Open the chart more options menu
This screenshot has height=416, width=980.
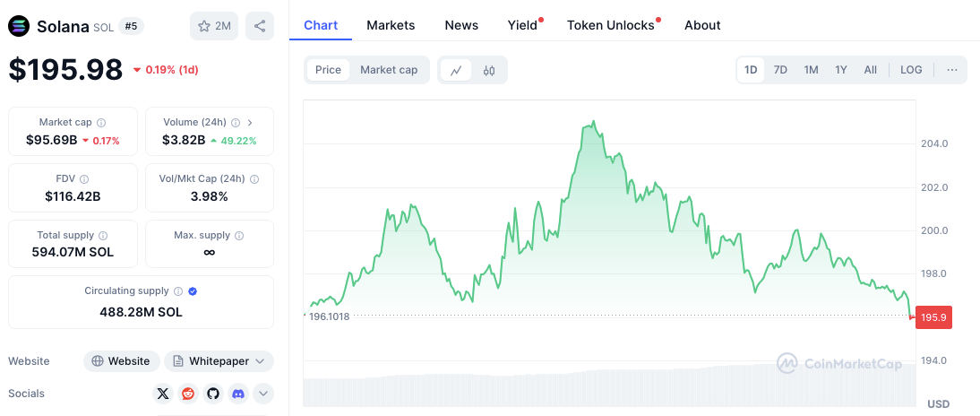point(951,70)
